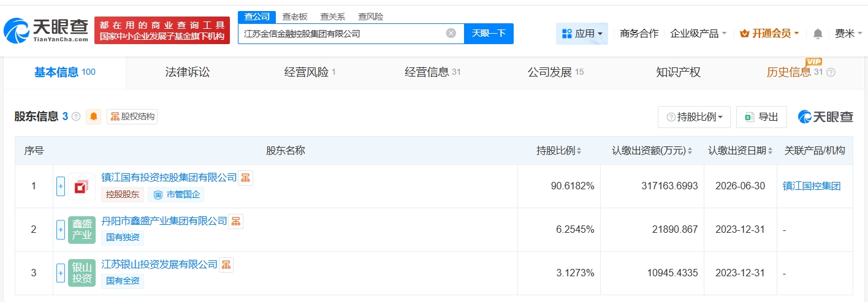The width and height of the screenshot is (868, 302).
Task: Open the 应用 dropdown menu
Action: [x=582, y=34]
